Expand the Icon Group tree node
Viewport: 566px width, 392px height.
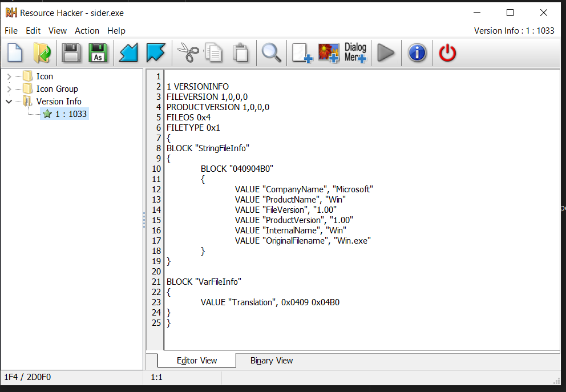pos(9,89)
